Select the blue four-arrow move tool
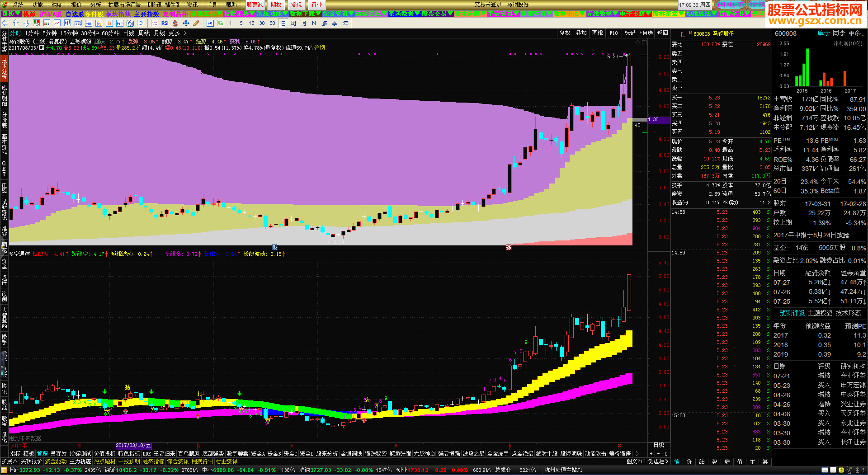The width and height of the screenshot is (868, 475). tap(186, 23)
